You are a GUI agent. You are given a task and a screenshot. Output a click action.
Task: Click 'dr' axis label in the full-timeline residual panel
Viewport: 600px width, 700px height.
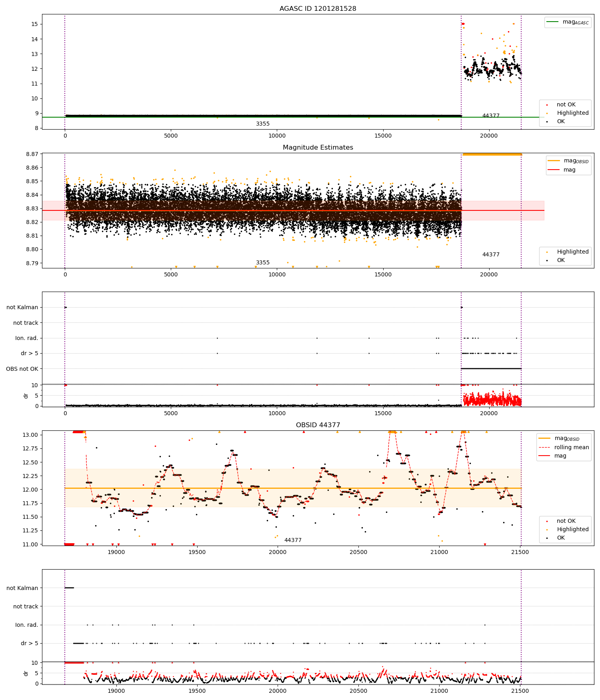26,396
